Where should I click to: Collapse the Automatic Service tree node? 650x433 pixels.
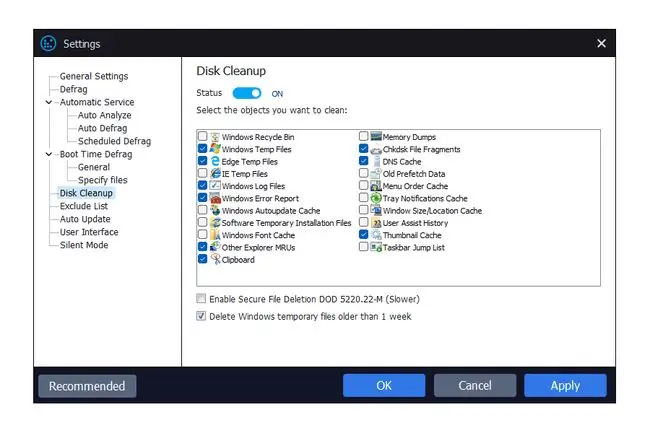point(49,102)
